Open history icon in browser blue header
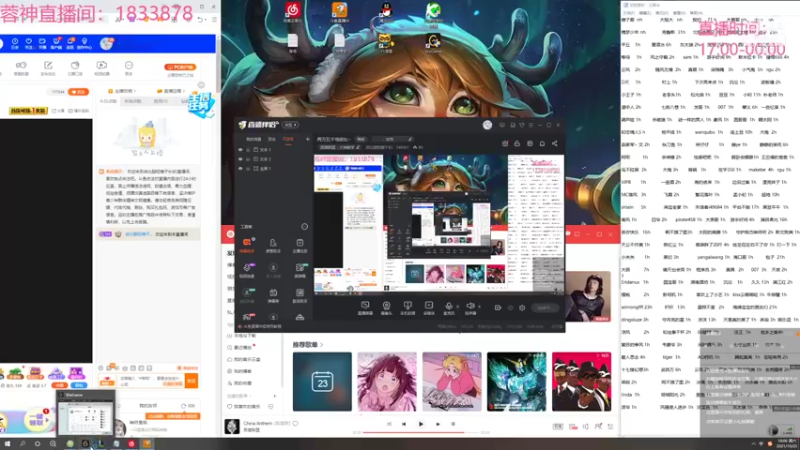This screenshot has width=800, height=450. tap(15, 43)
